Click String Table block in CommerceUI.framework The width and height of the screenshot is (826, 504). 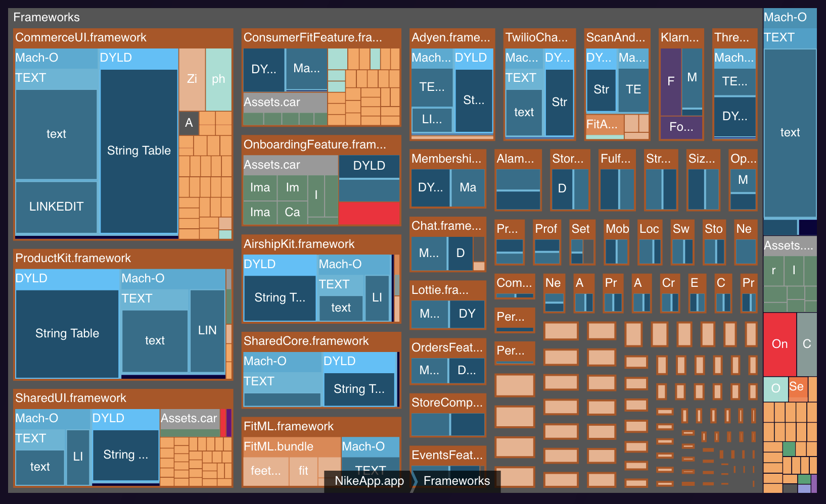click(x=139, y=150)
